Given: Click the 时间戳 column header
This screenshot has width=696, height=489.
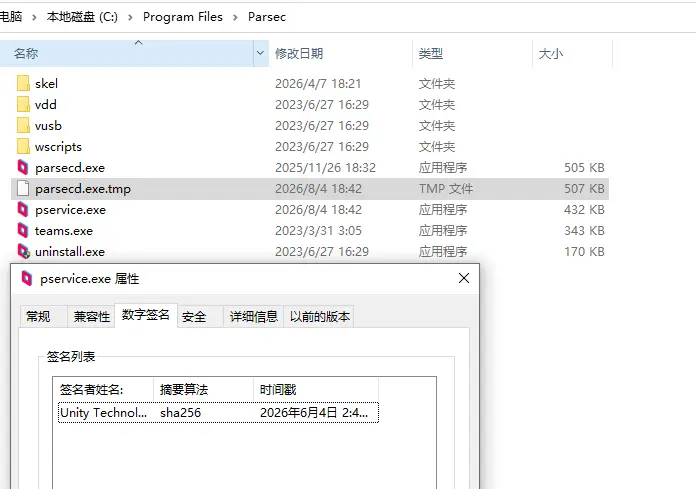Looking at the screenshot, I should click(x=316, y=390).
